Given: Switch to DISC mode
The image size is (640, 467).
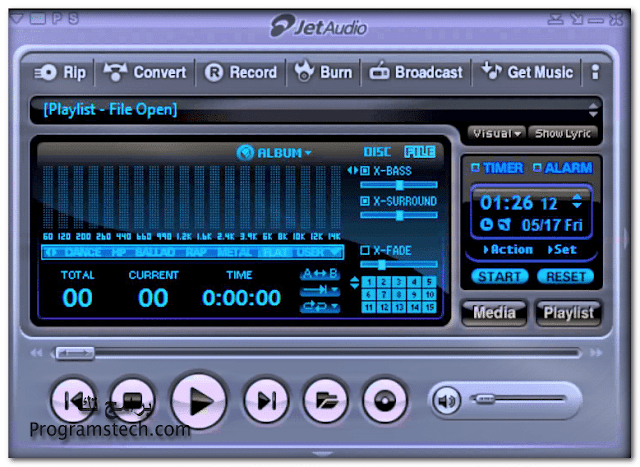Looking at the screenshot, I should [377, 152].
